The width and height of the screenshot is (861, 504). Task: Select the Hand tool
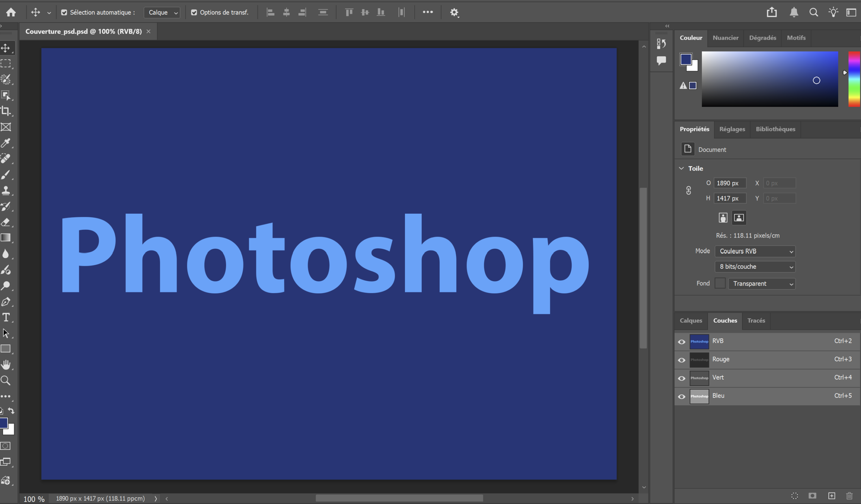pyautogui.click(x=6, y=364)
